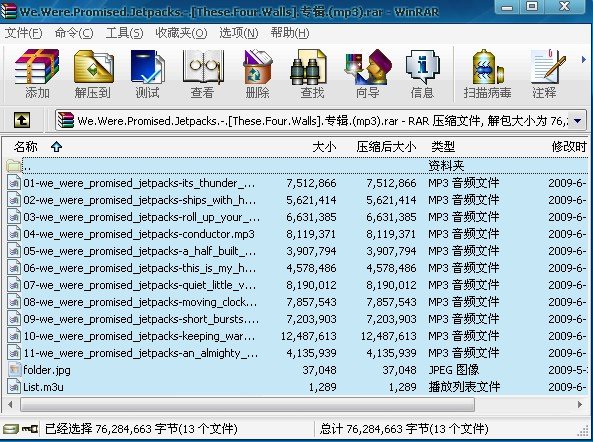Image resolution: width=593 pixels, height=442 pixels.
Task: Click the key password icon in status bar
Action: (30, 429)
